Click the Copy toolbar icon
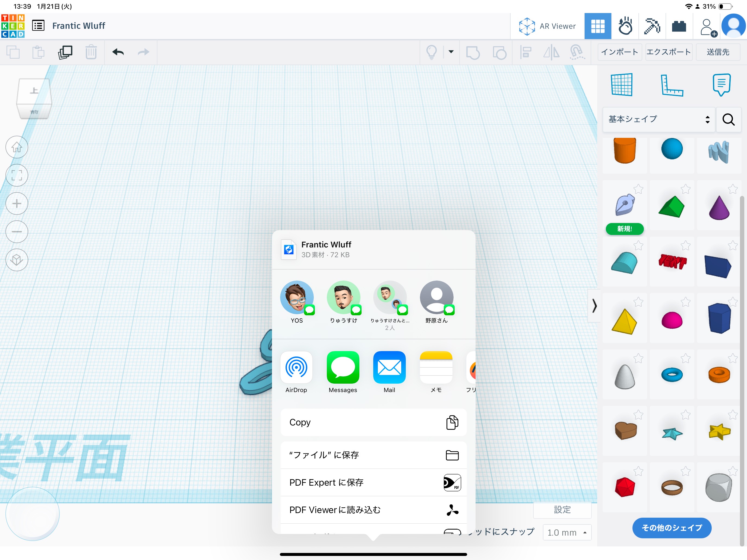This screenshot has width=747, height=560. (13, 52)
